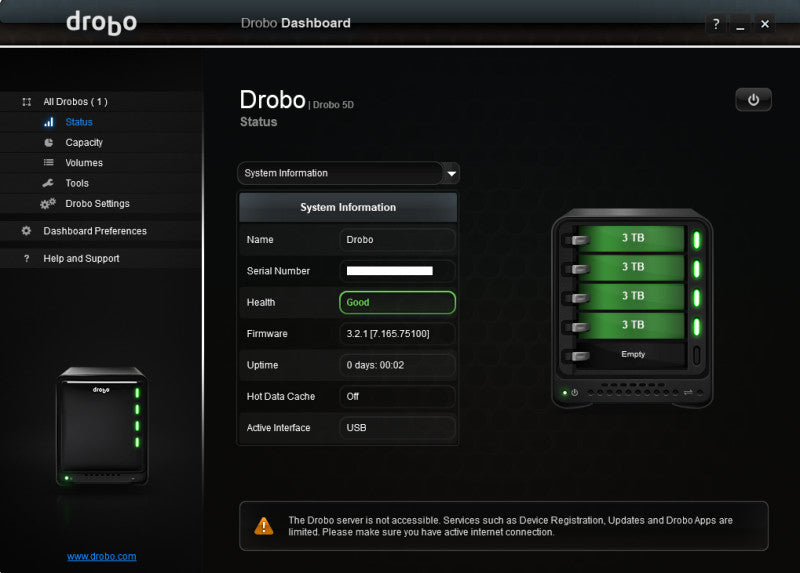Click the Drobo 5D model label
The width and height of the screenshot is (800, 573).
(333, 105)
